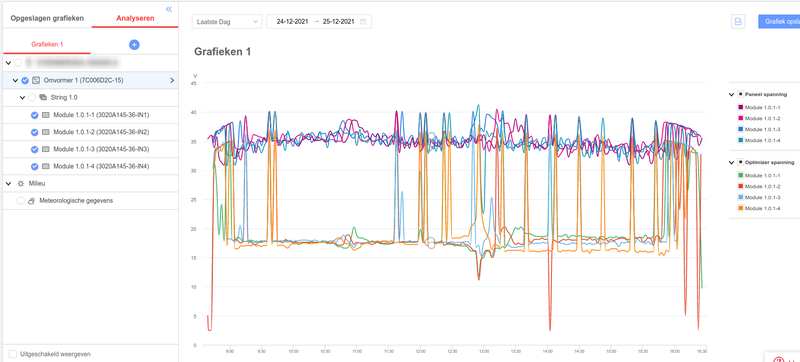Collapse the Paneel spanning legend group
Viewport: 800px width, 362px height.
pos(731,94)
